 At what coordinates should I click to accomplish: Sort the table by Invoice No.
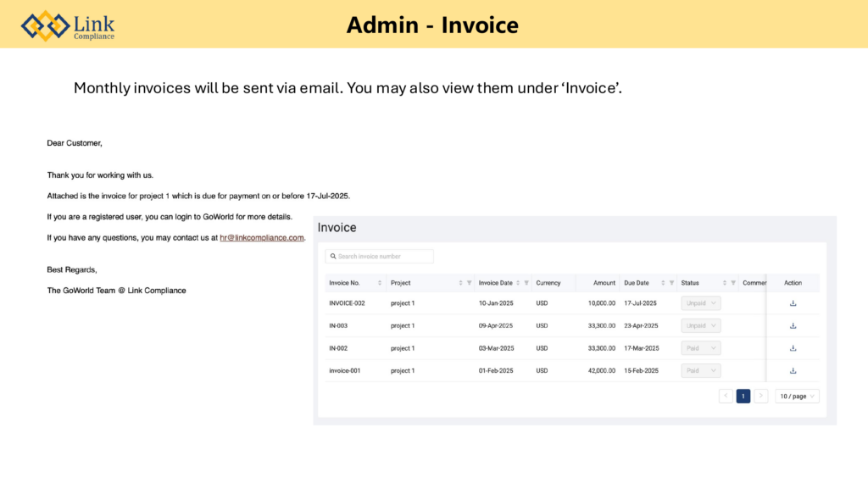[x=379, y=283]
